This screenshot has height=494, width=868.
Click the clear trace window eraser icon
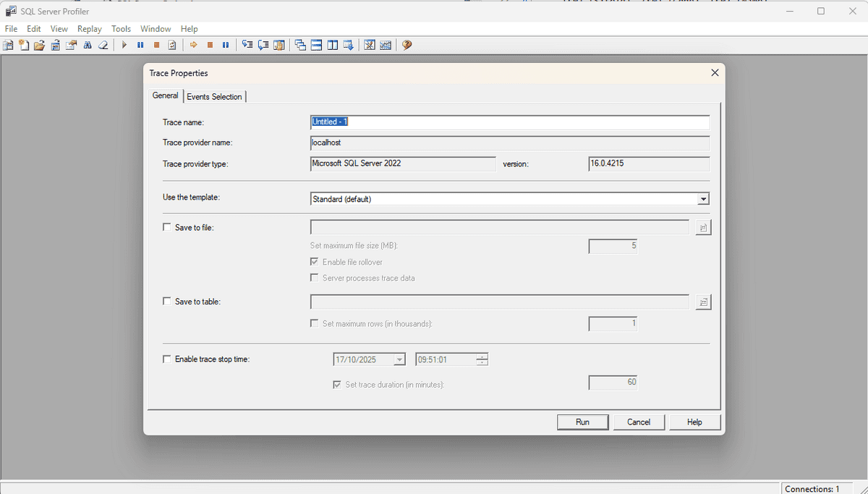tap(103, 44)
